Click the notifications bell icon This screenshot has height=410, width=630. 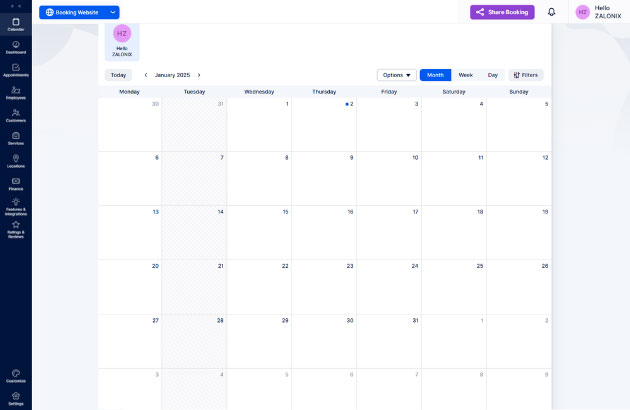(x=551, y=12)
